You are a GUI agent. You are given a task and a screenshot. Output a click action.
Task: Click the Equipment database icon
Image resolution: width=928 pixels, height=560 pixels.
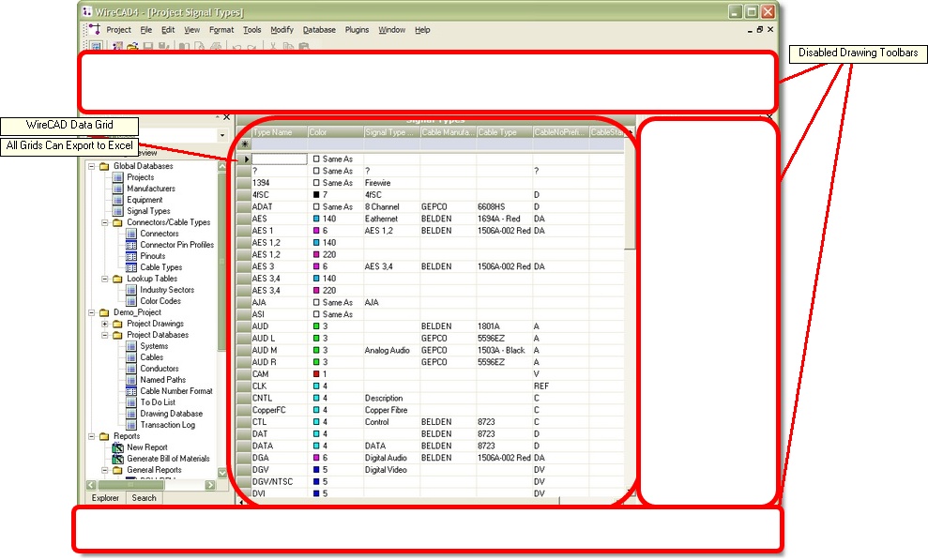pos(118,200)
